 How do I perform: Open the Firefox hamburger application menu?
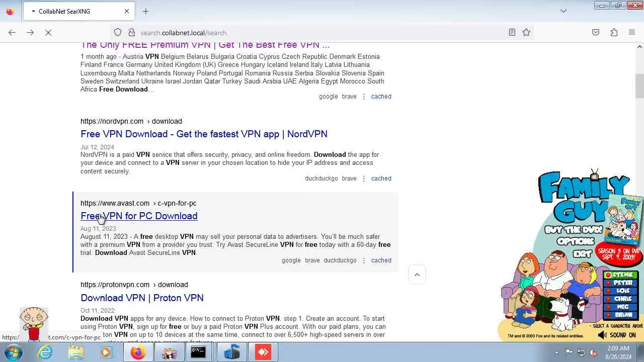click(x=632, y=33)
